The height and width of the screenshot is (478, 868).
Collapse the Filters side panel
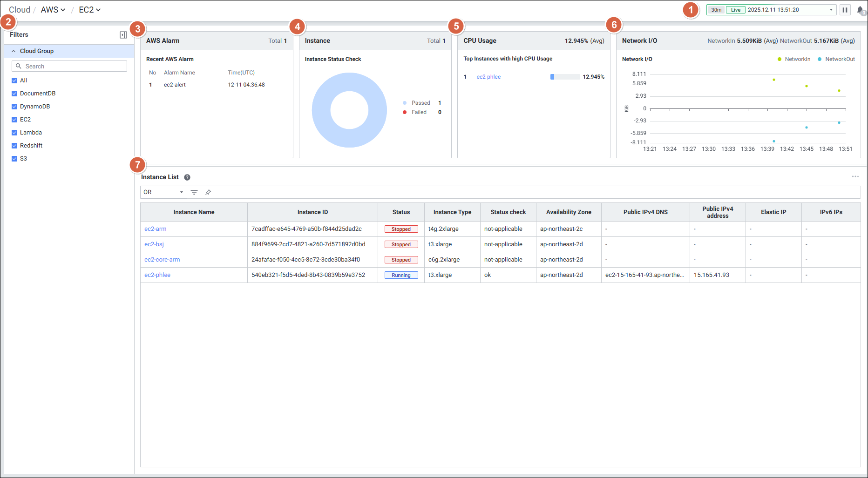[x=123, y=35]
